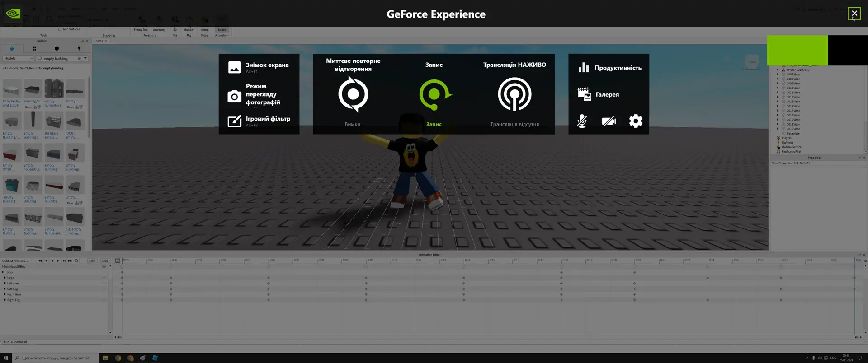The width and height of the screenshot is (868, 363).
Task: Select the Toolbox Marketplace bag tab
Action: [x=12, y=48]
